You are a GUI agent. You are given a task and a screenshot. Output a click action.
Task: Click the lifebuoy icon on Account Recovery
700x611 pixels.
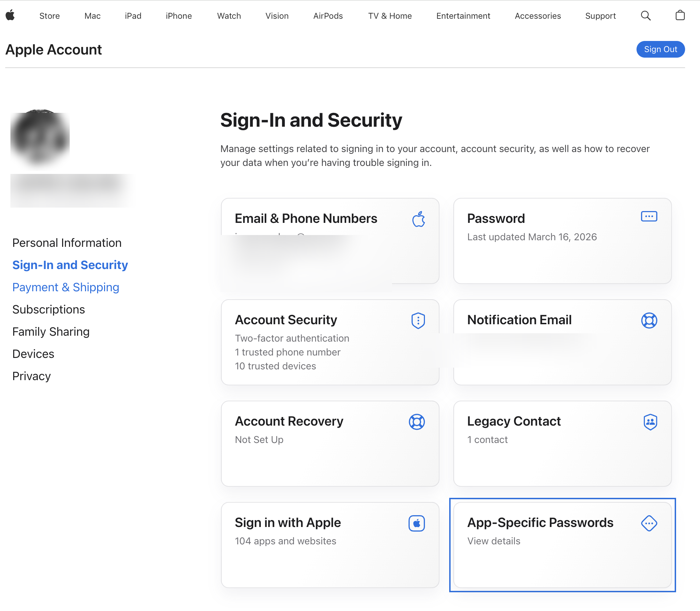(417, 422)
